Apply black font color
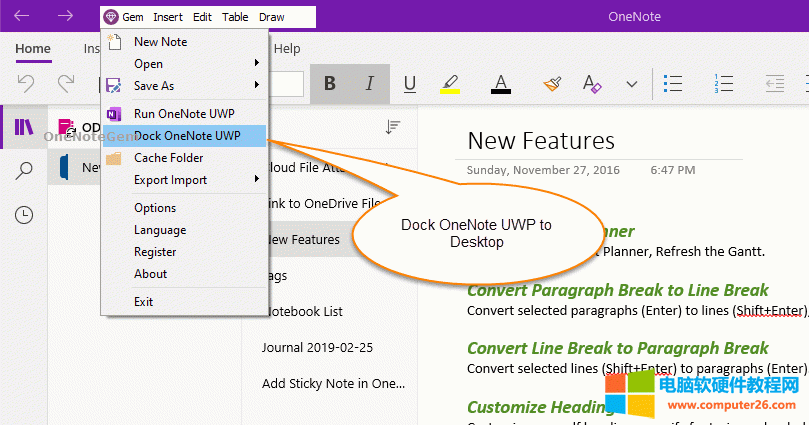Viewport: 809px width, 425px height. click(500, 84)
